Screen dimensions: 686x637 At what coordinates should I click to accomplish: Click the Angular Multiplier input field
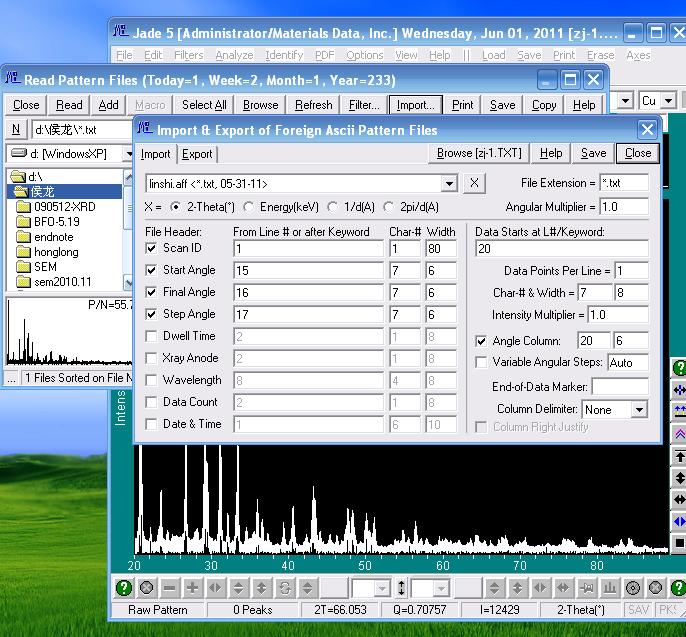[x=623, y=207]
